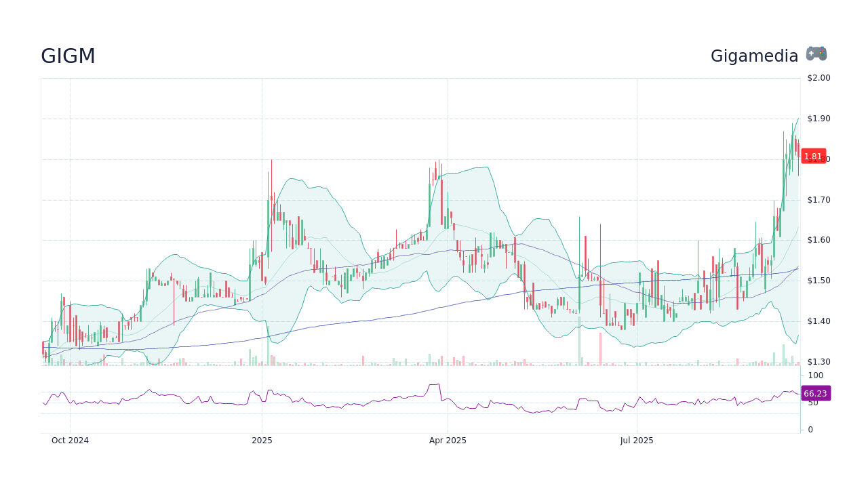Select the purple 66.23 RSI value label
The width and height of the screenshot is (868, 488).
pos(815,393)
